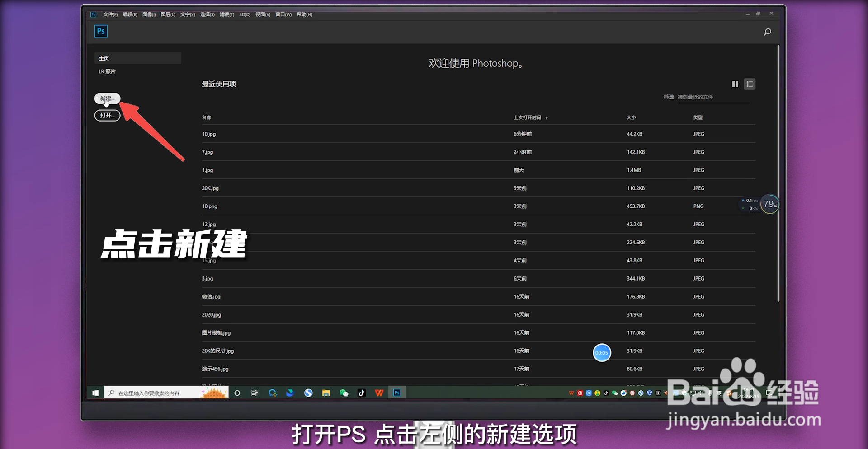Click the 新建... button
This screenshot has width=868, height=449.
pyautogui.click(x=107, y=98)
